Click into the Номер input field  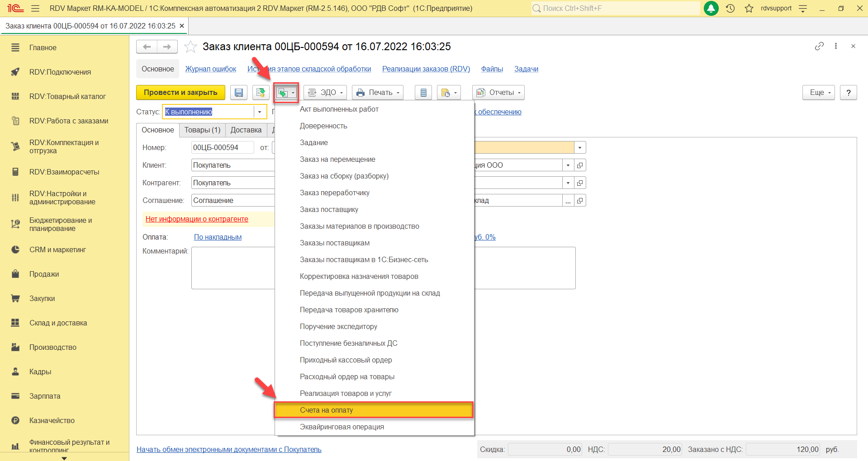pyautogui.click(x=222, y=147)
